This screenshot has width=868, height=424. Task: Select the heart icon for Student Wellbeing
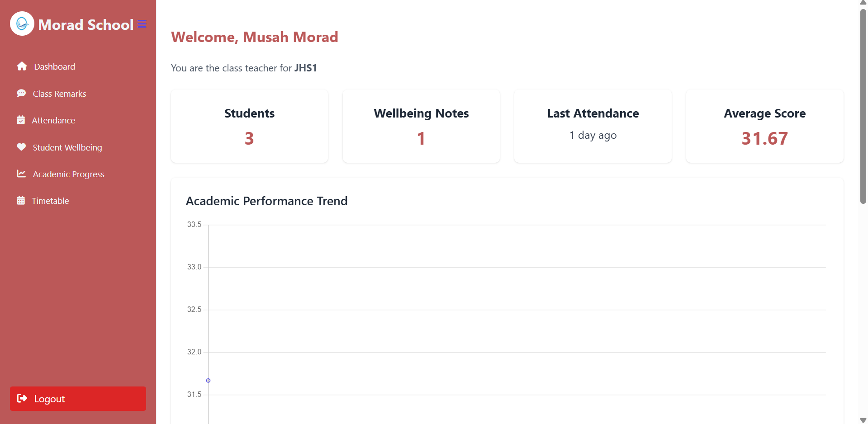(x=21, y=147)
